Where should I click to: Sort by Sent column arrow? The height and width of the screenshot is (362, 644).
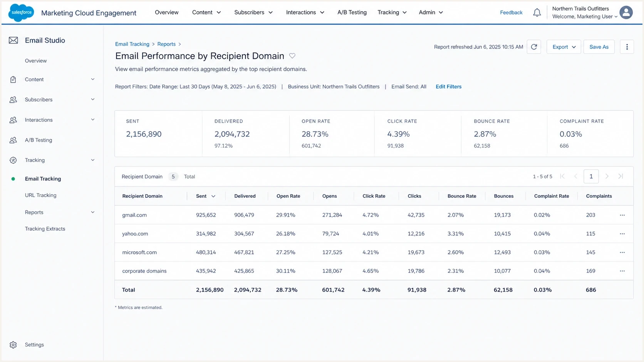(213, 196)
